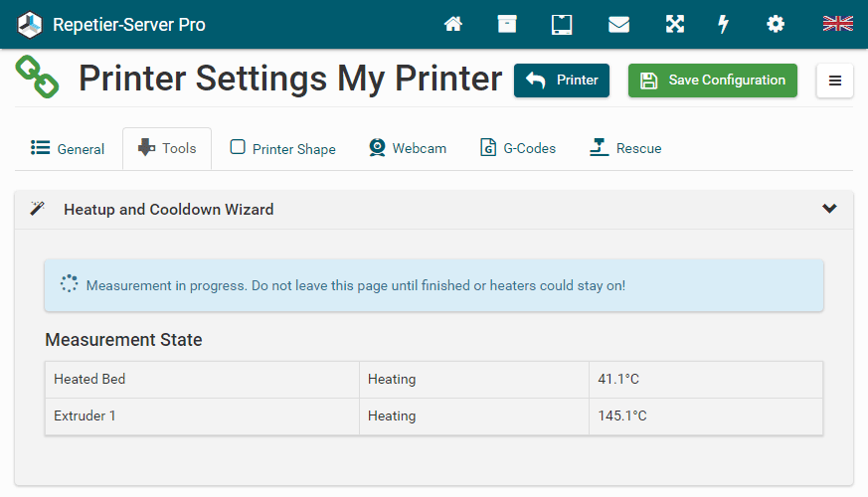
Task: Open the Printer Shape tab
Action: [283, 149]
